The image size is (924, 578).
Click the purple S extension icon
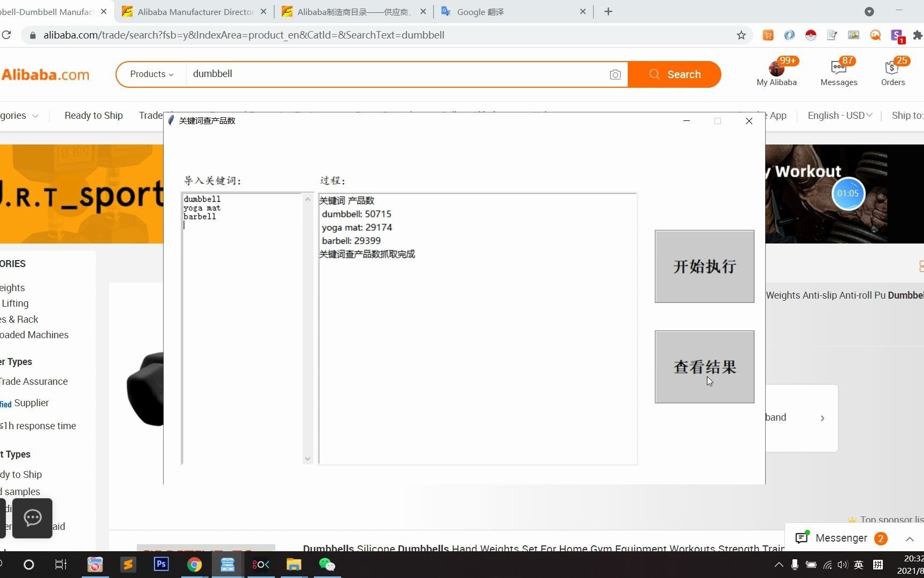897,36
